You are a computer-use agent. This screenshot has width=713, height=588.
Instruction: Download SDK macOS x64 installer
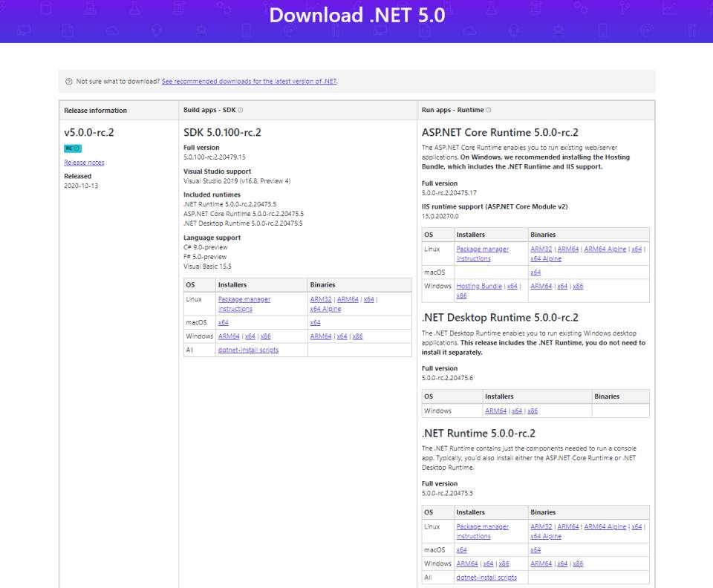[224, 323]
